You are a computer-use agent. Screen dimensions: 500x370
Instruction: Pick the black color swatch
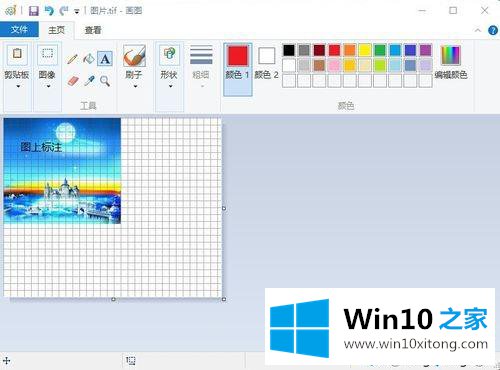[289, 50]
